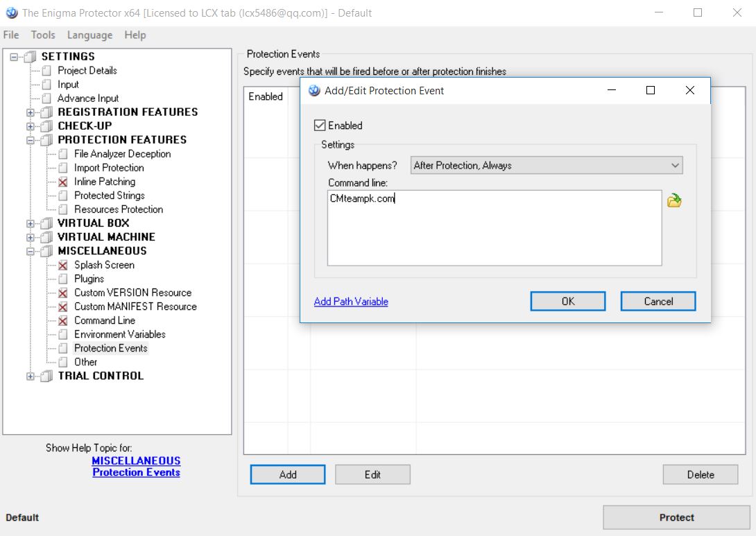
Task: Click the VIRTUAL BOX folder icon
Action: pos(46,223)
